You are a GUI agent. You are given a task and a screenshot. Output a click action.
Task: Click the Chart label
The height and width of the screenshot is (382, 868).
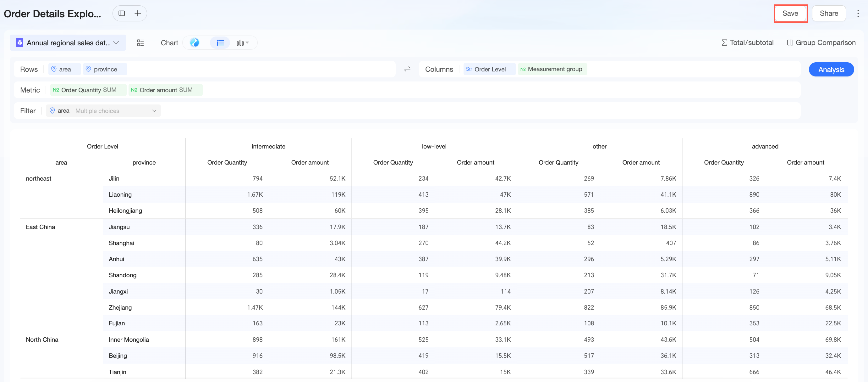tap(169, 43)
